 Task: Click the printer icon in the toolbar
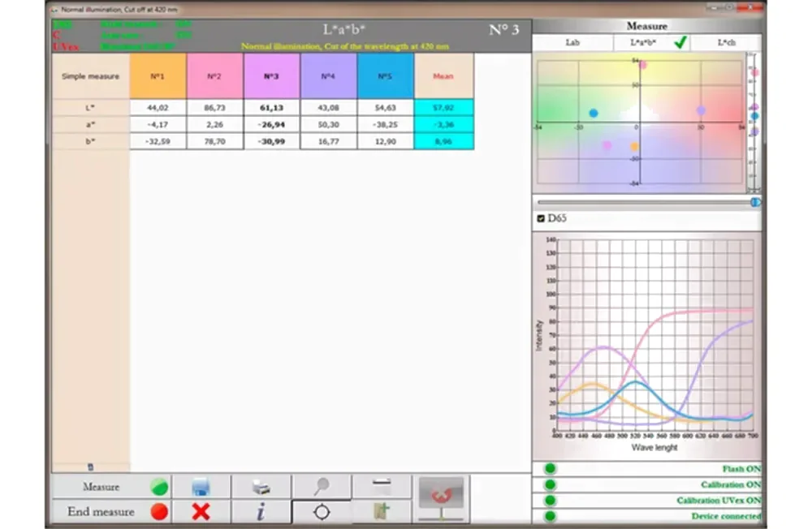click(261, 487)
